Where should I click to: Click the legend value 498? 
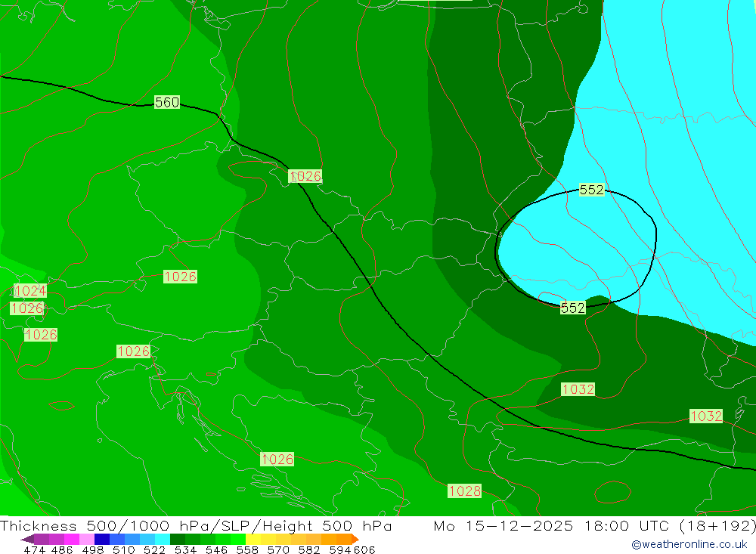click(92, 550)
